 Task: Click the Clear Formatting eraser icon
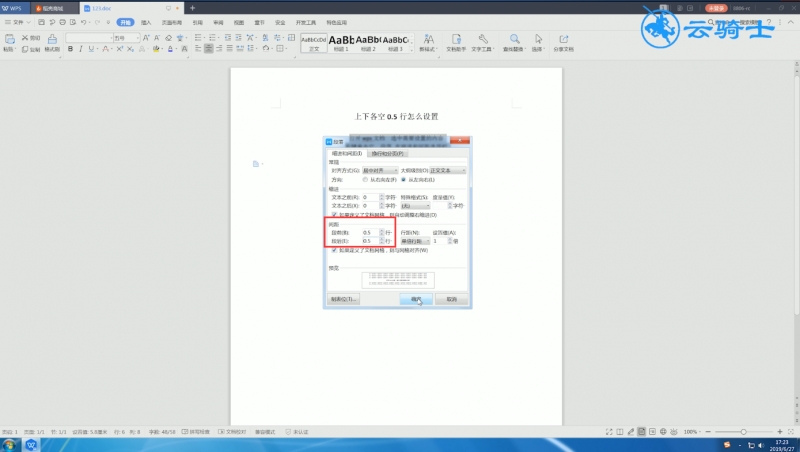click(168, 38)
